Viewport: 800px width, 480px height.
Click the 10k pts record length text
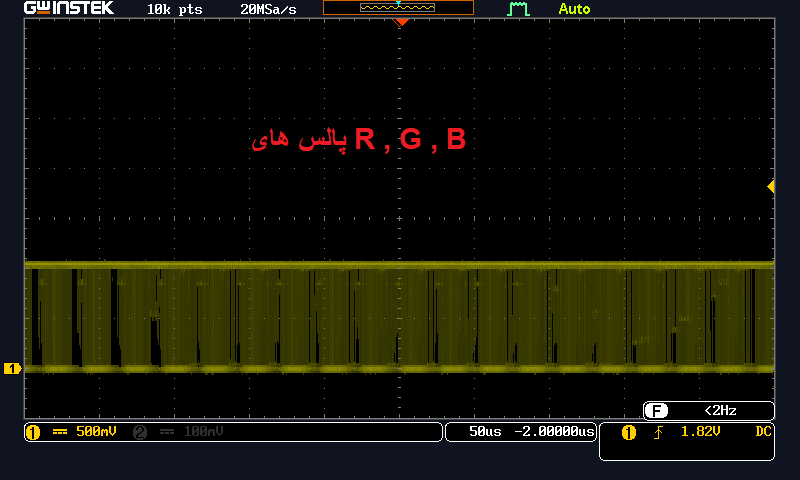click(x=174, y=9)
